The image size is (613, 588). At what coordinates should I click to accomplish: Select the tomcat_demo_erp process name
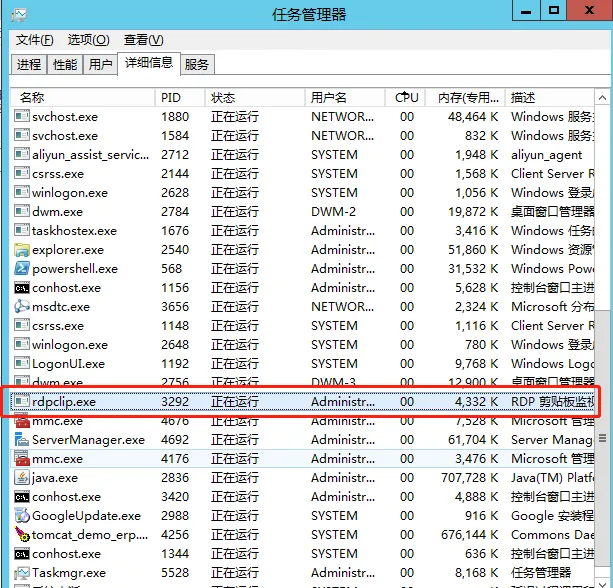point(90,535)
